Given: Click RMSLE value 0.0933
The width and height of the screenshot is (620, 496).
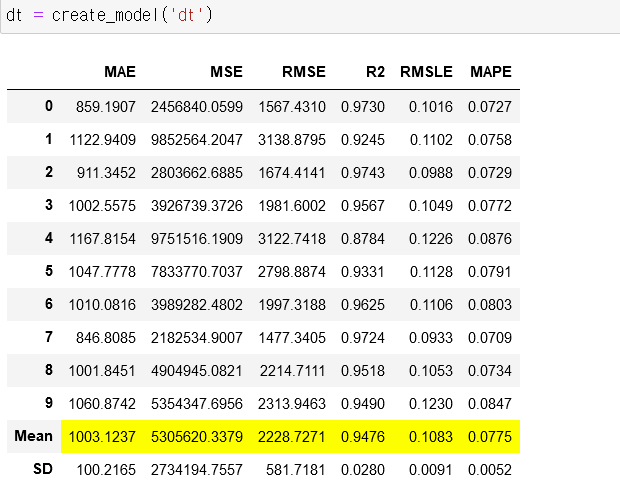Looking at the screenshot, I should [x=431, y=338].
